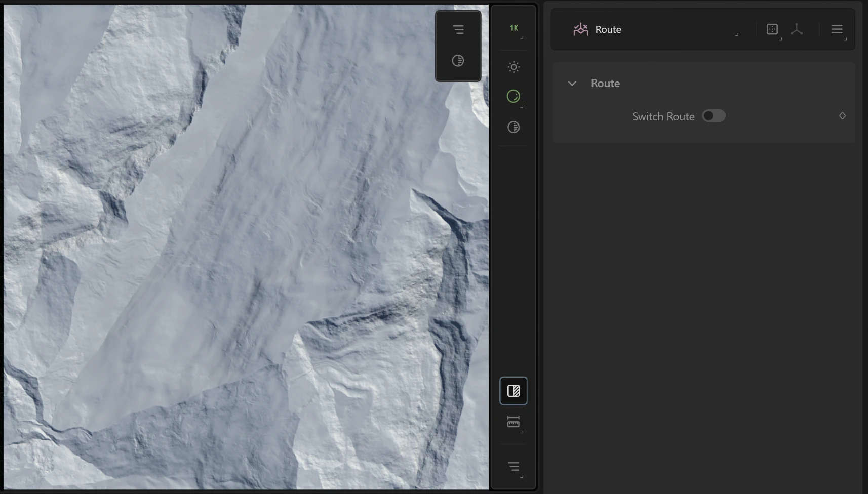The width and height of the screenshot is (868, 494).
Task: Open the properties panel hamburger menu
Action: [837, 29]
